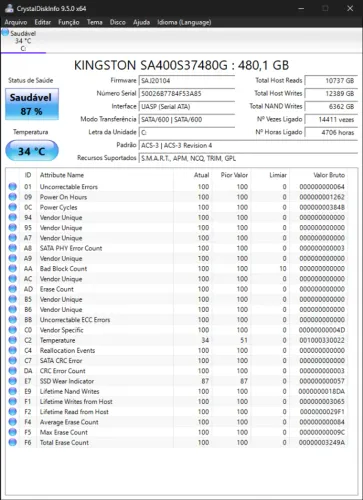Click the blue status icon in the AD Erase Count row
This screenshot has height=500, width=363.
pyautogui.click(x=13, y=289)
